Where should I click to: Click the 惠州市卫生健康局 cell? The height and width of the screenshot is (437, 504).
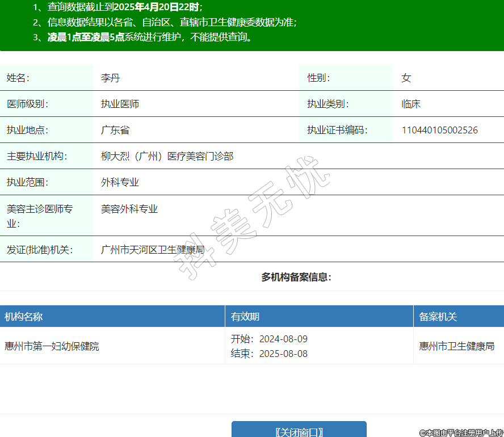tap(456, 346)
